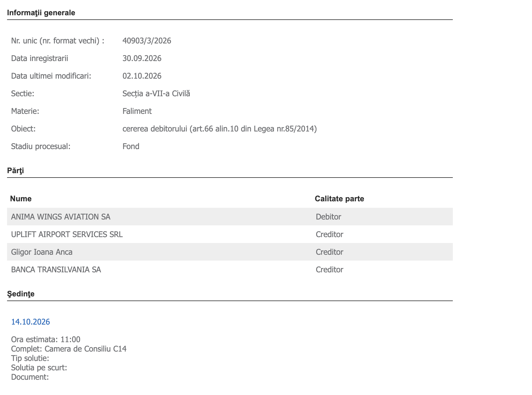
Task: Click the Calitate parte column header
Action: [339, 199]
